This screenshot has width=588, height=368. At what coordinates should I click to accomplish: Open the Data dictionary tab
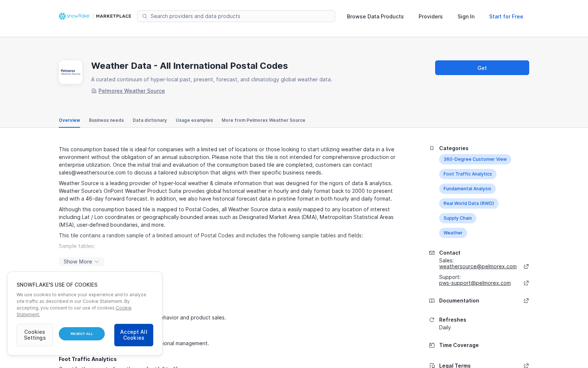(150, 120)
